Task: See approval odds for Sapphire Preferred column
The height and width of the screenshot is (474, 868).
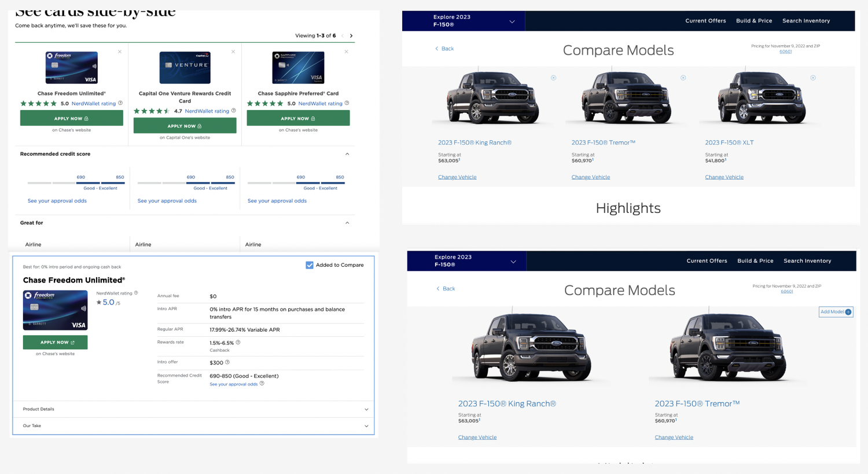Action: [x=277, y=201]
